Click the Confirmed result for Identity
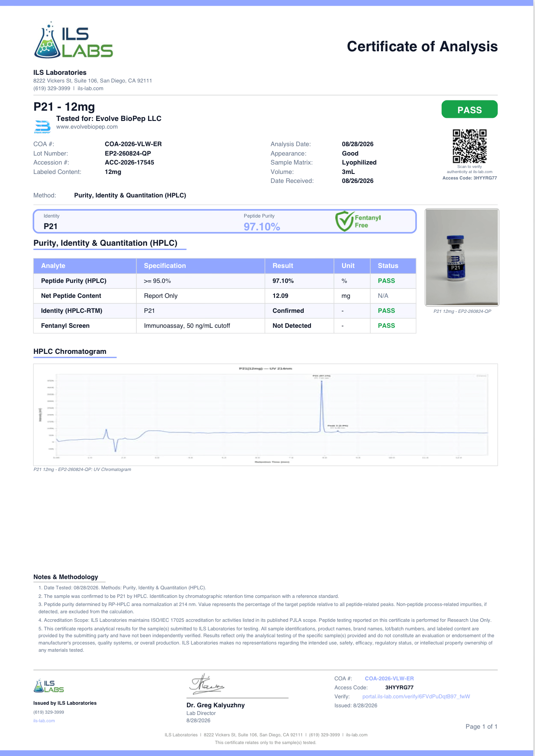 pos(288,311)
